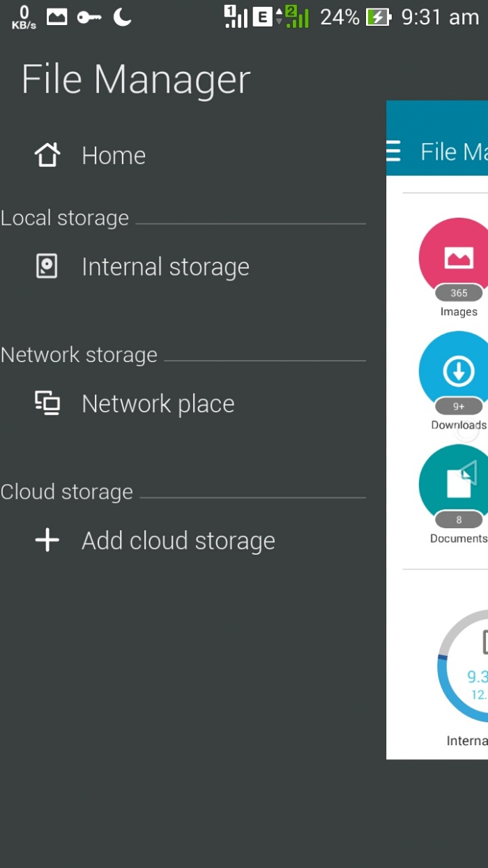Tap the File Manager drawer title
488x868 pixels.
click(x=136, y=80)
